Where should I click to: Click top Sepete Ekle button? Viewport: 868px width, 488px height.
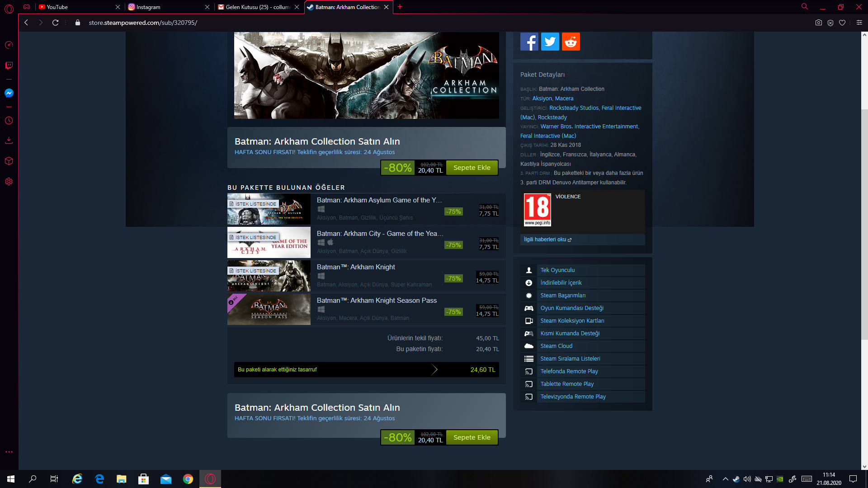472,168
